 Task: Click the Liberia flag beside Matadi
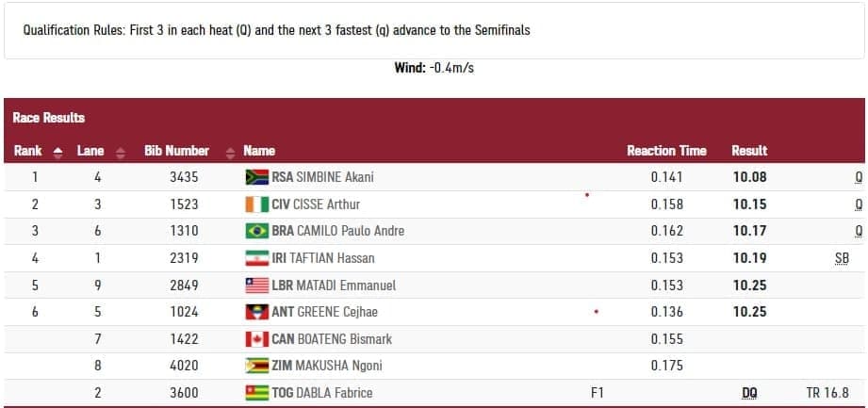(256, 285)
